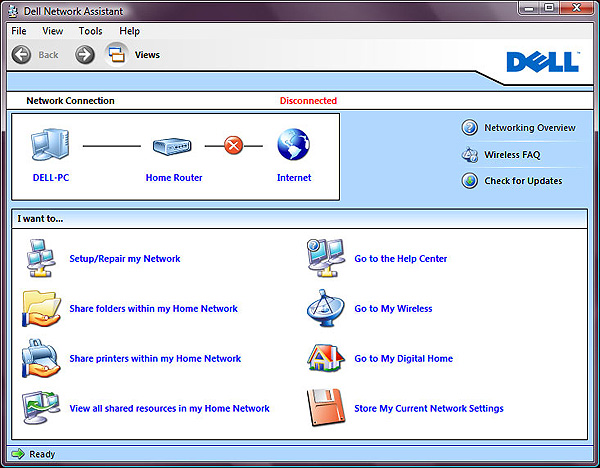The width and height of the screenshot is (600, 468).
Task: Click the Wireless FAQ icon
Action: [x=470, y=155]
